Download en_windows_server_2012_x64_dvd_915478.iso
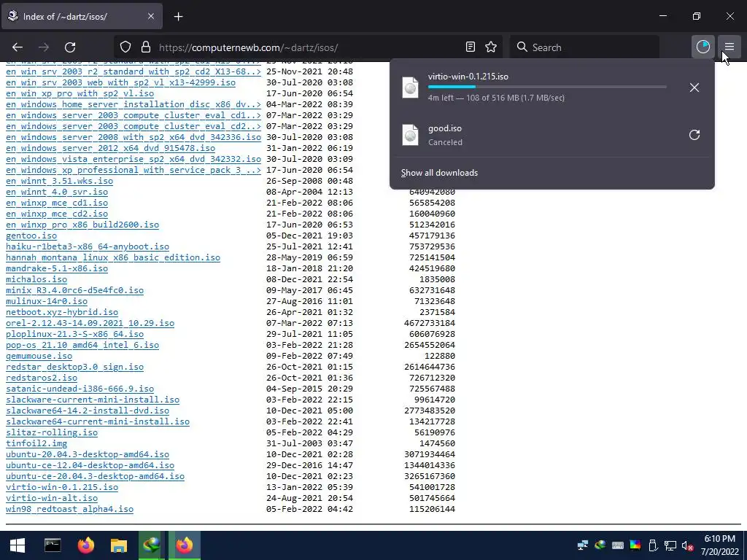Image resolution: width=747 pixels, height=560 pixels. pyautogui.click(x=111, y=149)
